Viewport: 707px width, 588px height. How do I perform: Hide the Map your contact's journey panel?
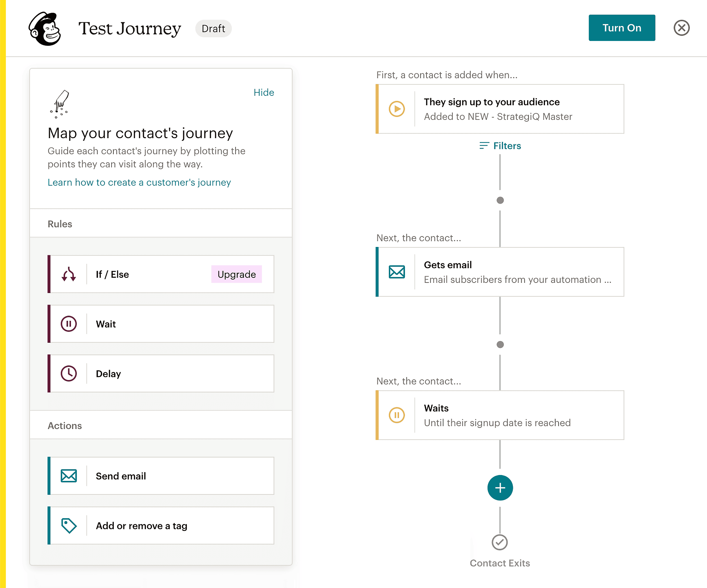click(264, 92)
